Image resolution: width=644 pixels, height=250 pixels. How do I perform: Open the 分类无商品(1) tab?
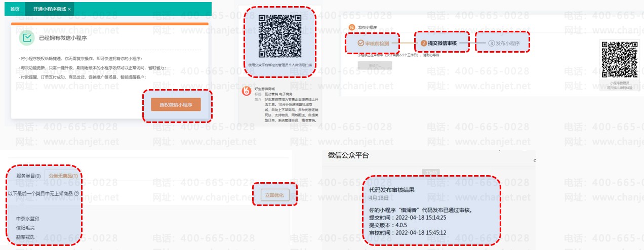pos(63,176)
